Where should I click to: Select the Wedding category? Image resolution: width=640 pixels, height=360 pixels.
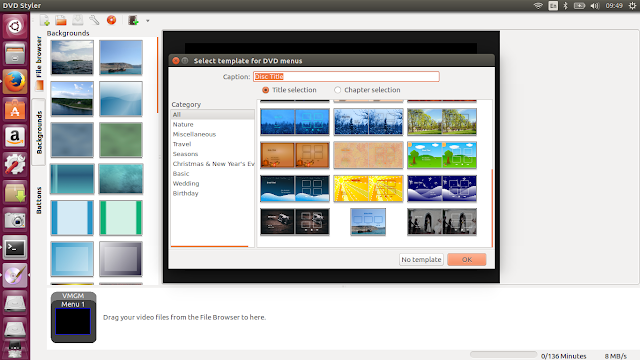(212, 183)
